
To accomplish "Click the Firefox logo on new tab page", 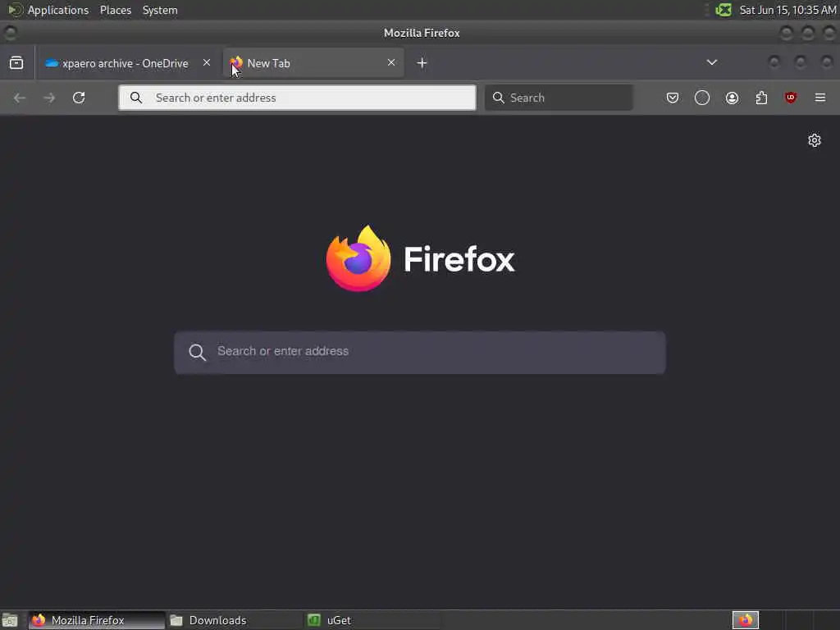I will (421, 258).
